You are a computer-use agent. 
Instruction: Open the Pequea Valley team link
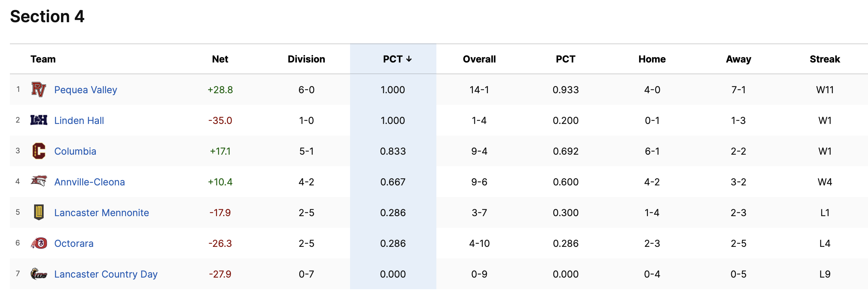[x=86, y=90]
